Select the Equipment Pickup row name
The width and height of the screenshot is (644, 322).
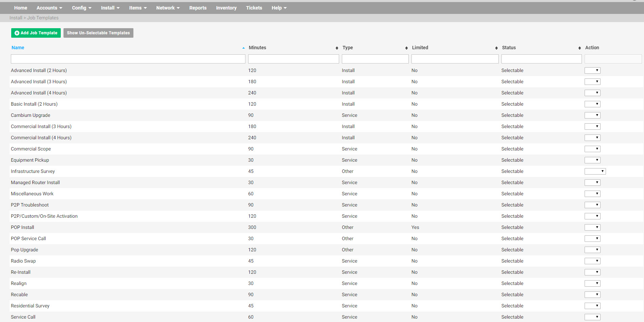[x=30, y=160]
